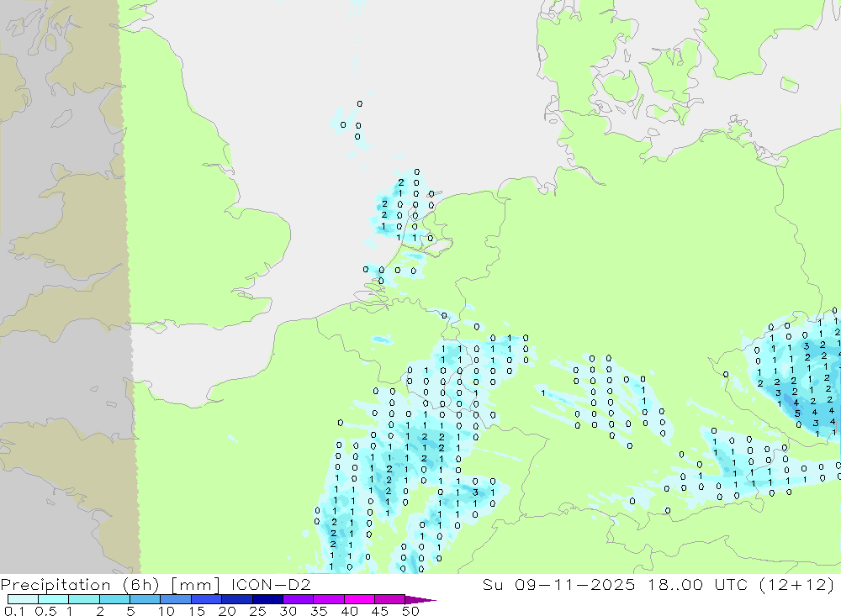Select the 45–50 mm legend swatch
The image size is (841, 616).
click(x=389, y=599)
